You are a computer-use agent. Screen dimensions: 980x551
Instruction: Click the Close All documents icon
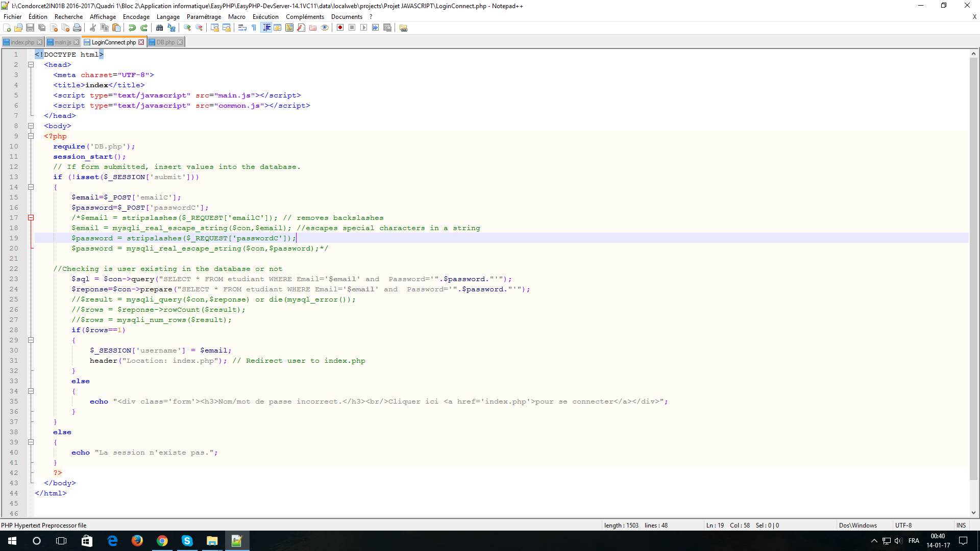65,28
